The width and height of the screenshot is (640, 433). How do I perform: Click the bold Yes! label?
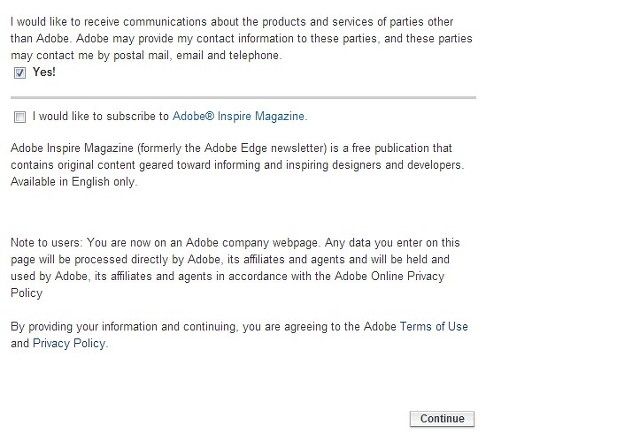tap(44, 72)
